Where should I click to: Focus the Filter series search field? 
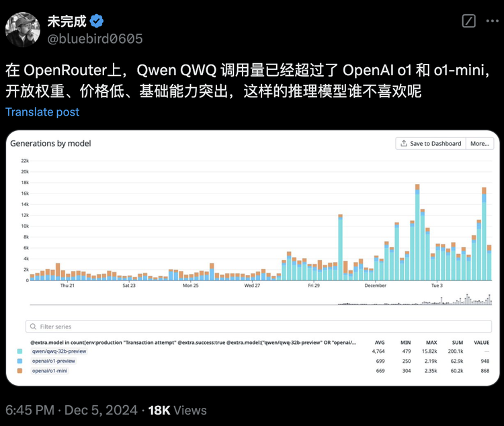click(x=259, y=327)
